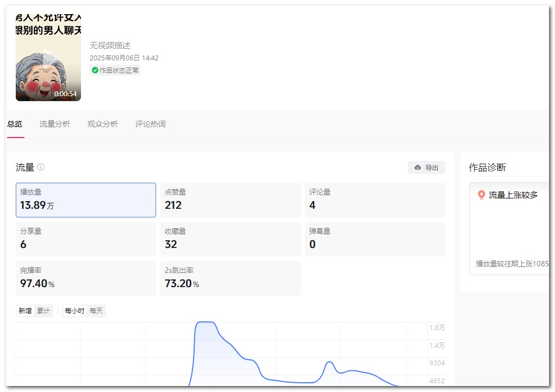This screenshot has height=392, width=555.
Task: Switch to the 观众分析 tab
Action: (x=103, y=124)
